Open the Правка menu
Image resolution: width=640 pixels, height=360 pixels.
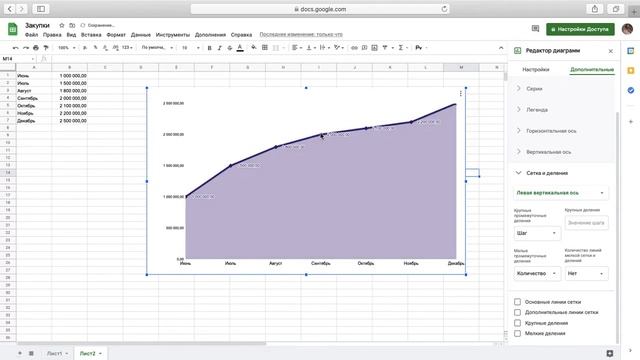(52, 35)
